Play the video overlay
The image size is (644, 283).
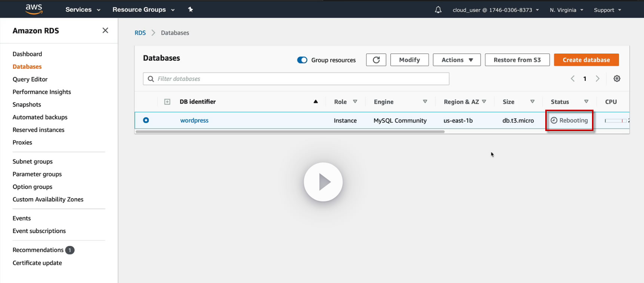(323, 182)
